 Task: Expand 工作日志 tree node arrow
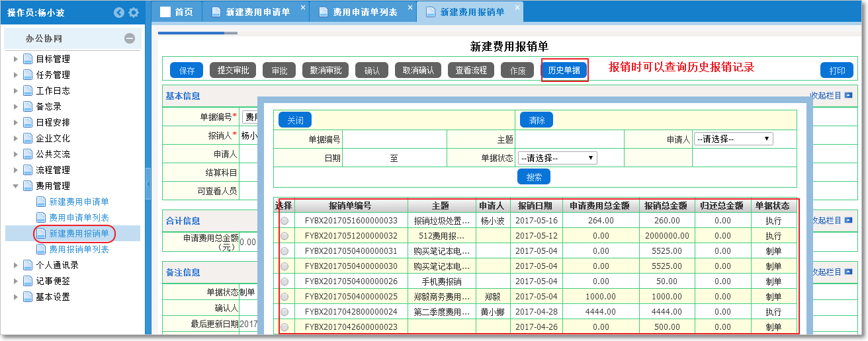click(16, 91)
